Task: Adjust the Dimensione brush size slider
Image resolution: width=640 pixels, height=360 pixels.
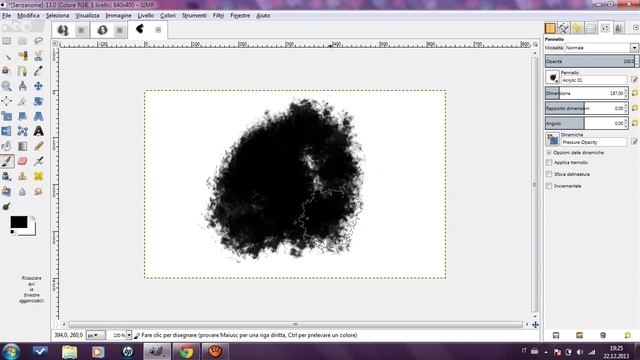Action: point(585,93)
